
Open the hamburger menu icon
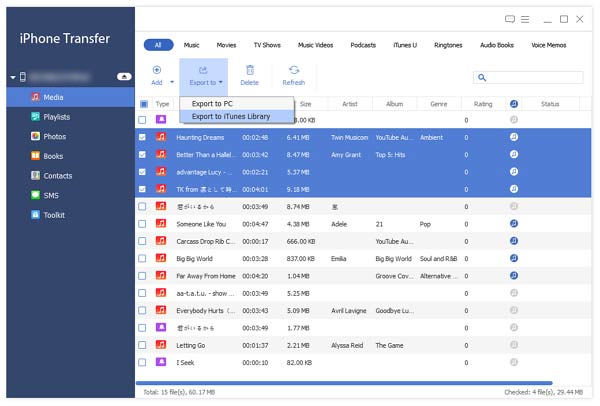tap(525, 19)
